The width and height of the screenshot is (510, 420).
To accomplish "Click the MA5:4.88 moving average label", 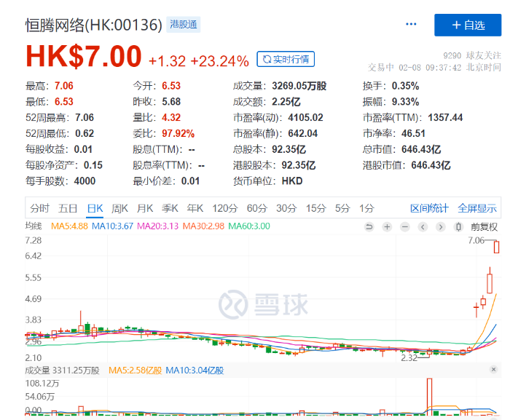I will tap(69, 226).
